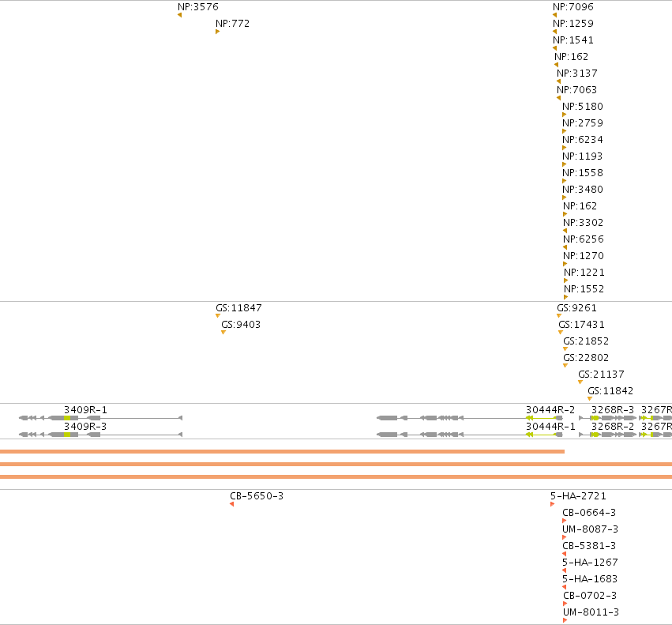Screen dimensions: 672x625
Task: Select the 3268R-3 transcript label
Action: tap(613, 410)
